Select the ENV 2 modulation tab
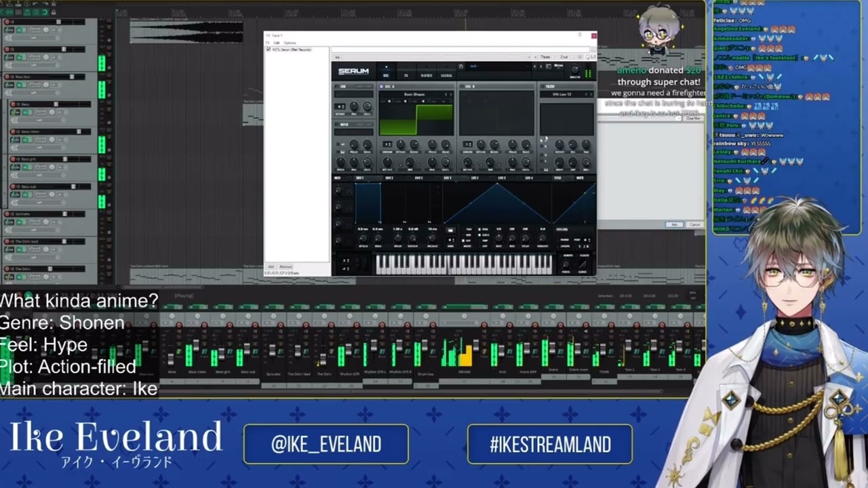 389,178
